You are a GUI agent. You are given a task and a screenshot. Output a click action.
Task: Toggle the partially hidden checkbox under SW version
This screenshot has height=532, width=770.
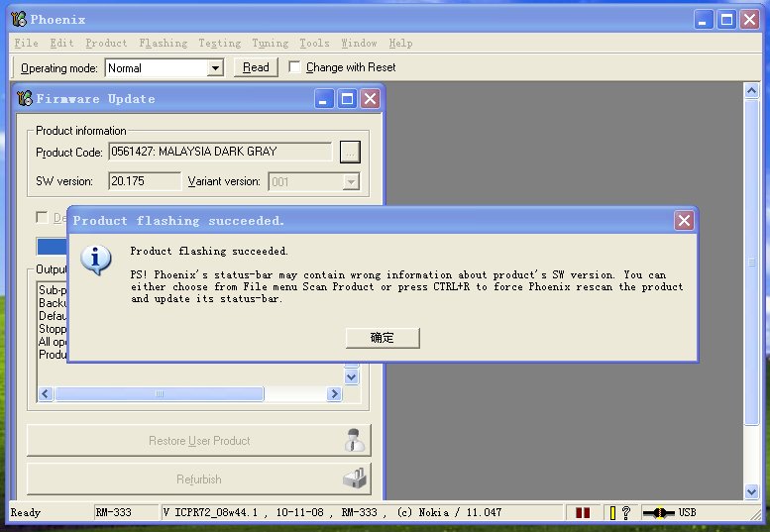click(43, 217)
